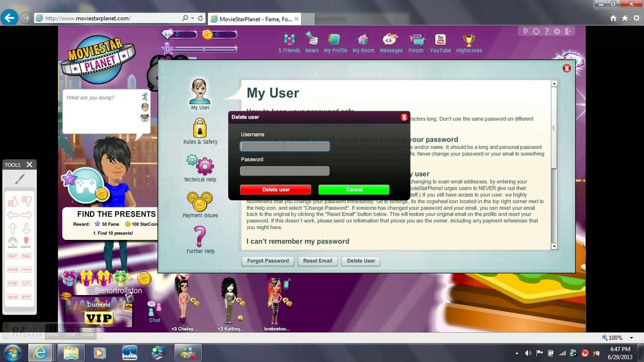Click the diamonds counter icon

click(167, 34)
